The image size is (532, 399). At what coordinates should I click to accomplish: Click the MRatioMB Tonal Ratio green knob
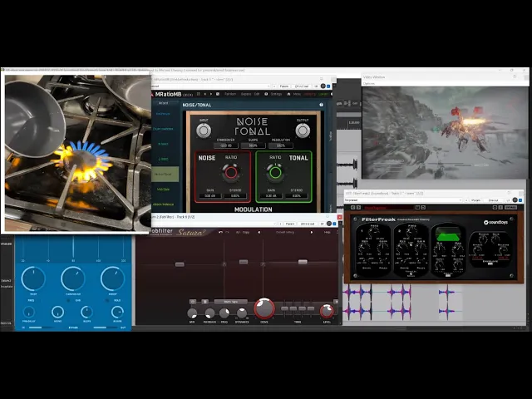click(275, 172)
